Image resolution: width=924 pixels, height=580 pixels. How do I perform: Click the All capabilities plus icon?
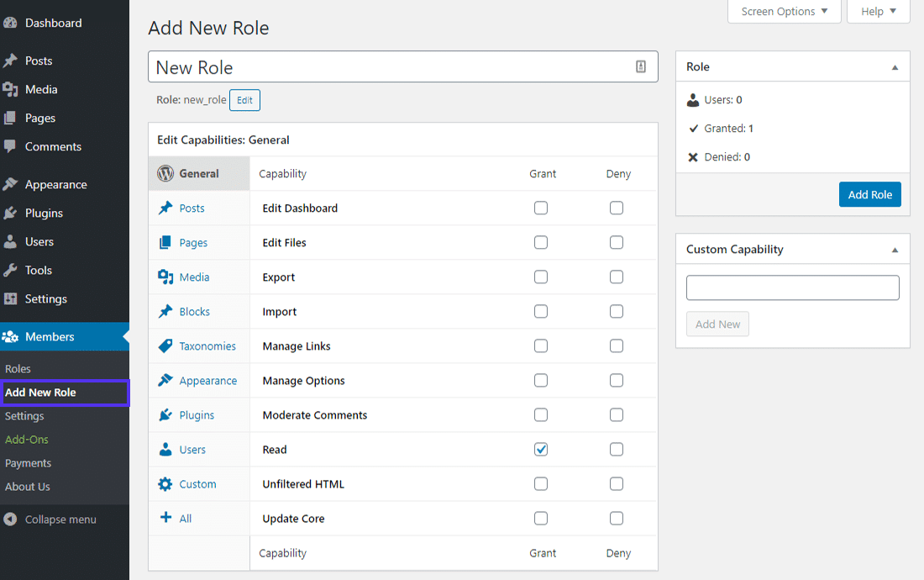168,518
